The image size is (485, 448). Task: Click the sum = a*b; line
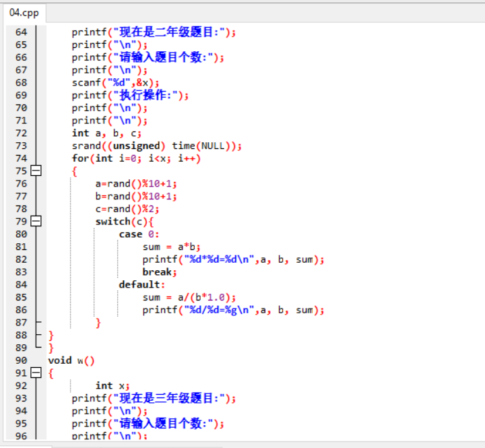click(171, 247)
